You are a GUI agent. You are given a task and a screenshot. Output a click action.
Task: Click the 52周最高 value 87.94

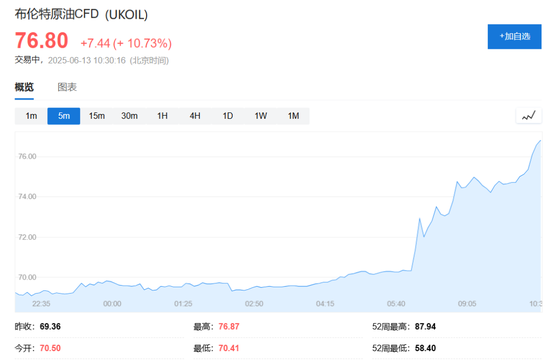click(425, 327)
